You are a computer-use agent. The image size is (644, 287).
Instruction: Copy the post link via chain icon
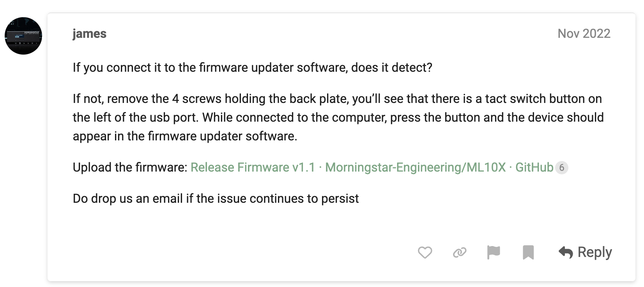coord(460,253)
